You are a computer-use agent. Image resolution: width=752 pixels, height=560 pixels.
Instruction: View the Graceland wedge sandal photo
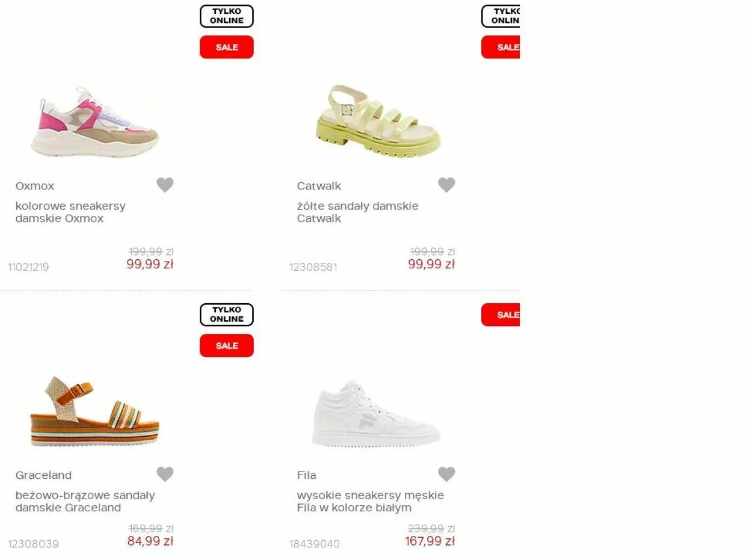click(x=95, y=411)
